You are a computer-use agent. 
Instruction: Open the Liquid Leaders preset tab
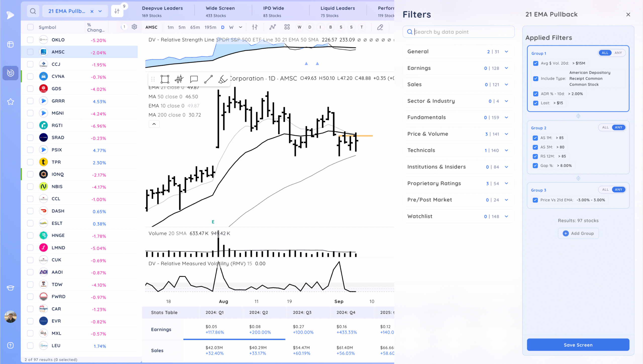coord(338,11)
